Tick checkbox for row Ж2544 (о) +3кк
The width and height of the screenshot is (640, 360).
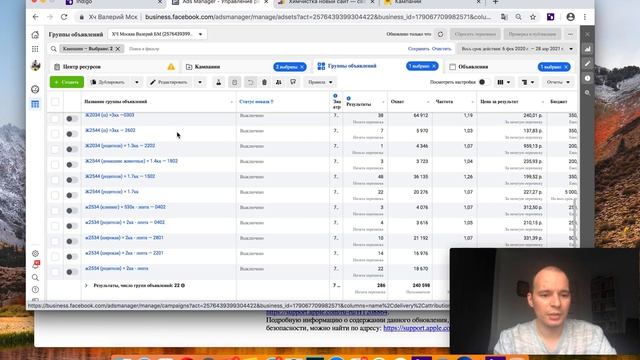coord(55,134)
